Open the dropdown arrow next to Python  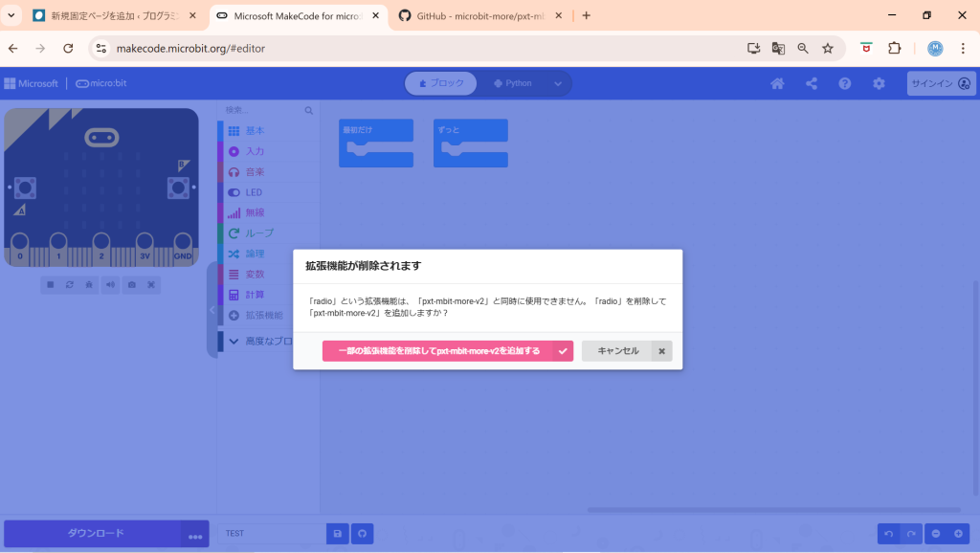(558, 83)
